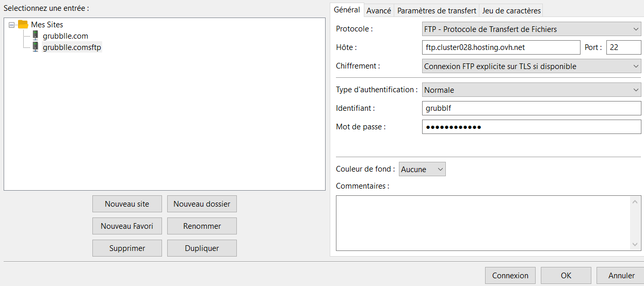
Task: Click the Mes Sites folder icon
Action: point(23,24)
